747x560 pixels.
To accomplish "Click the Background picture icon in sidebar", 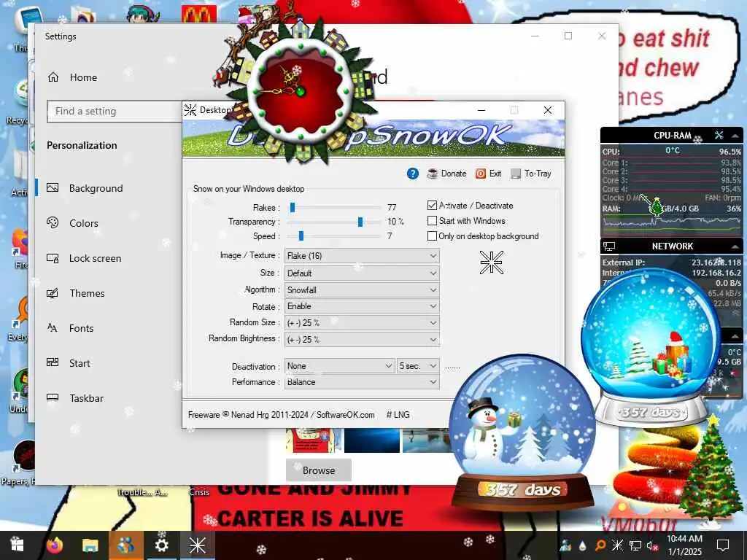I will [x=53, y=187].
